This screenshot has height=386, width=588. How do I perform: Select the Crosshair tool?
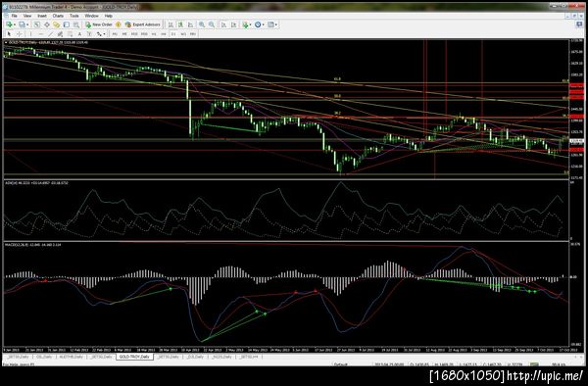(x=20, y=34)
